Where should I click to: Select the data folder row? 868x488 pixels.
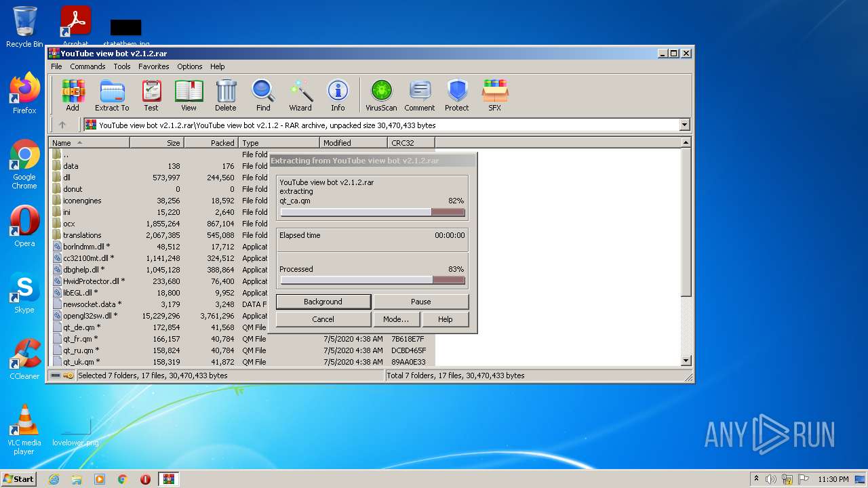tap(159, 165)
